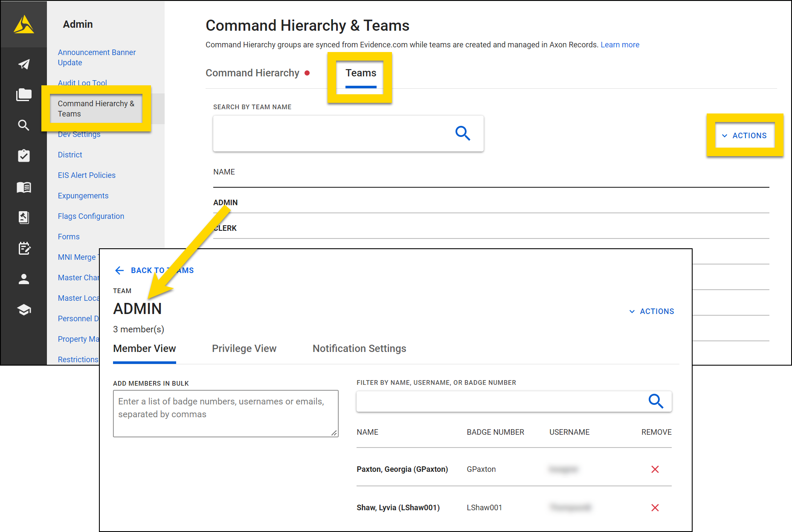
Task: Click the Learn more link
Action: 620,44
